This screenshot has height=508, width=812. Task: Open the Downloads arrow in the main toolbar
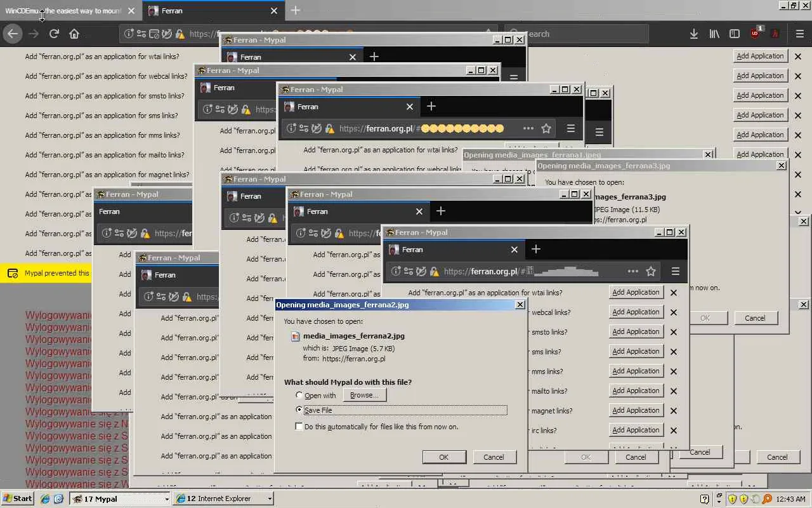click(694, 34)
